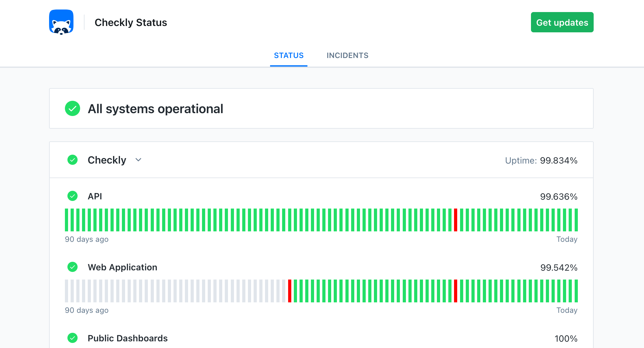Image resolution: width=644 pixels, height=348 pixels.
Task: Click the operational status icon next to Checkly group
Action: coord(73,160)
